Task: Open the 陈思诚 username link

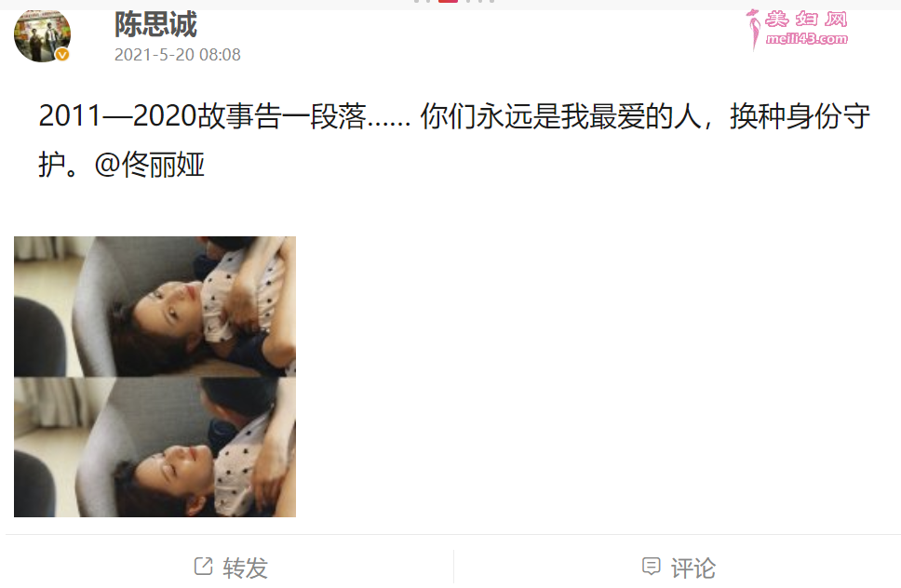Action: tap(155, 24)
